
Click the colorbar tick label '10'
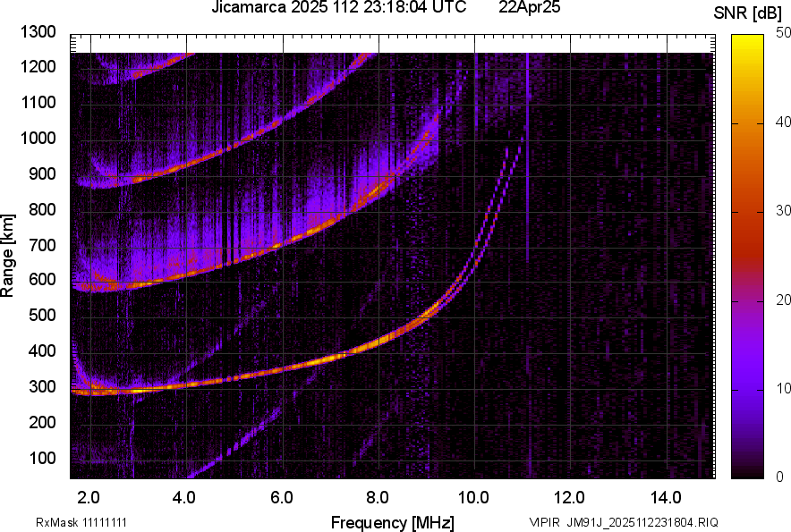tap(783, 388)
